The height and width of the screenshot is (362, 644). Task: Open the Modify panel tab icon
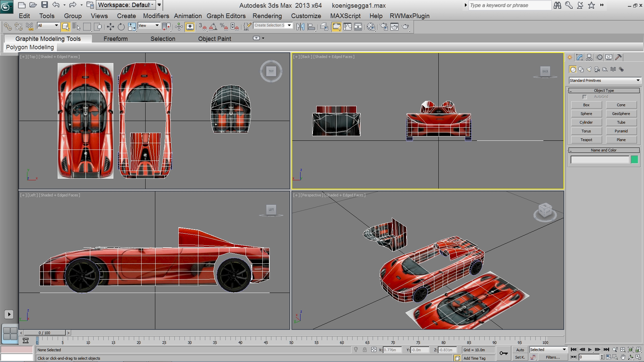click(580, 57)
